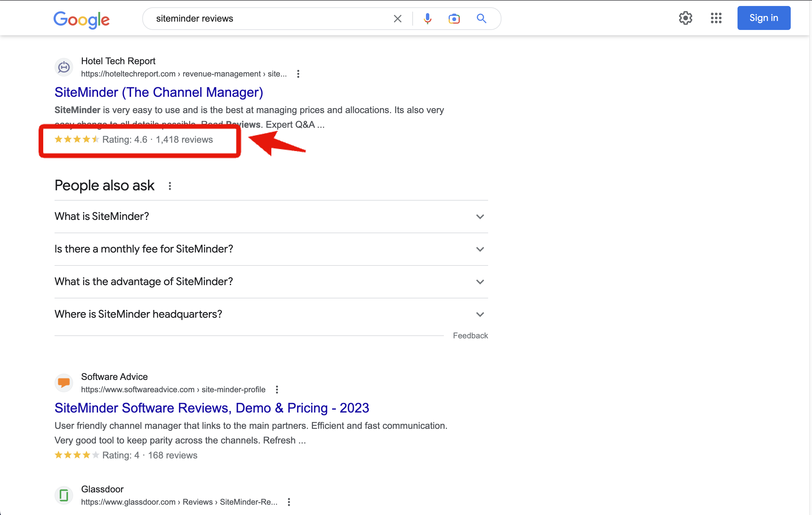Expand "What is the advantage of SiteMinder?"
The width and height of the screenshot is (812, 515).
480,282
